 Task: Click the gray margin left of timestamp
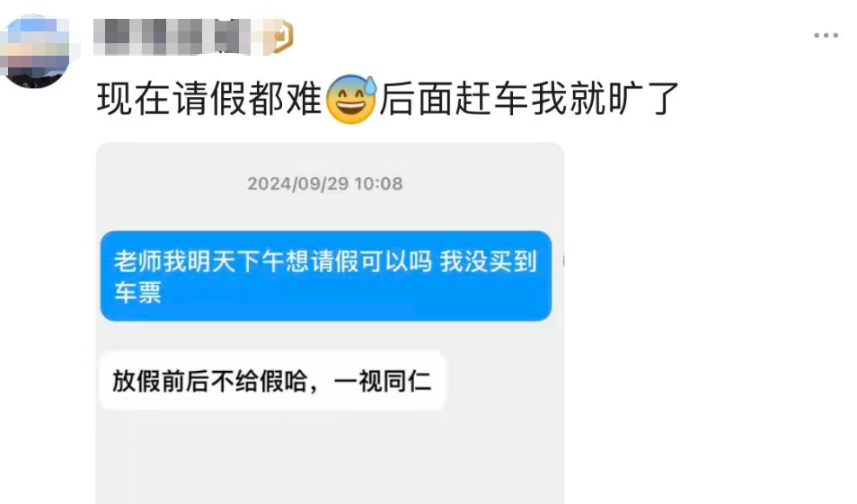click(x=170, y=183)
